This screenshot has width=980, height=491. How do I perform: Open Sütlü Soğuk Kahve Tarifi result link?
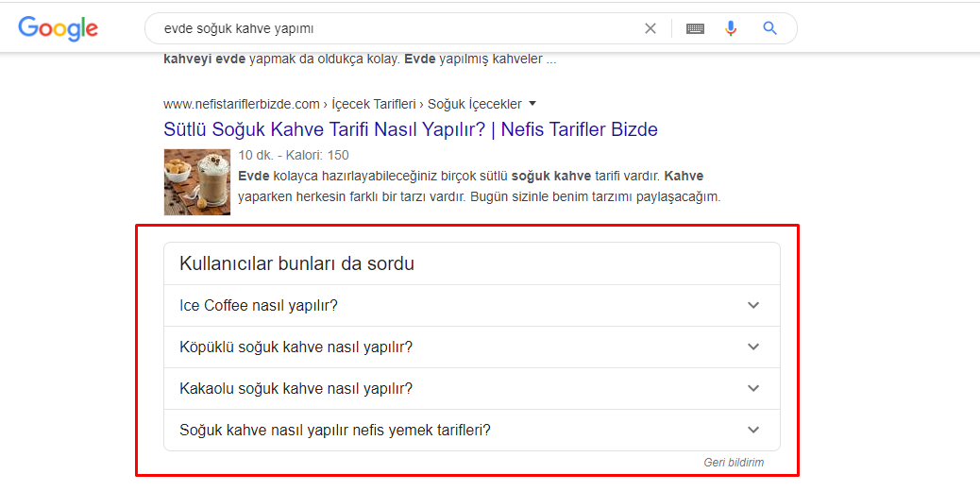(411, 129)
